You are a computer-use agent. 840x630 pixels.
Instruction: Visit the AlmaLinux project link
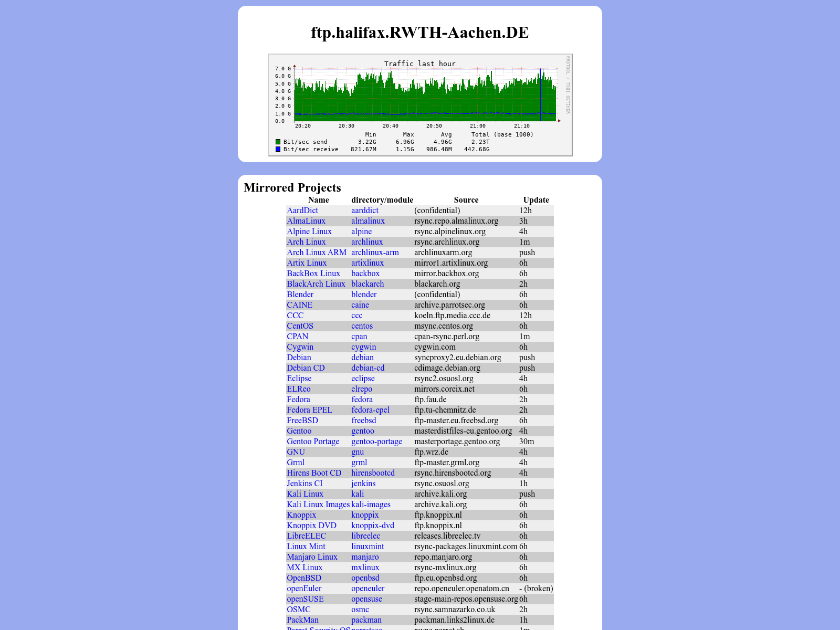point(306,221)
